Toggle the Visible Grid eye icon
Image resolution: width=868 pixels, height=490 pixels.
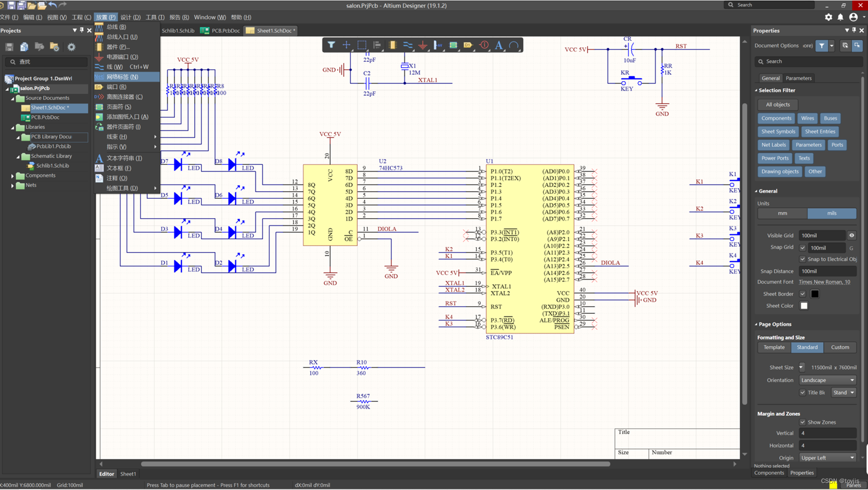851,235
